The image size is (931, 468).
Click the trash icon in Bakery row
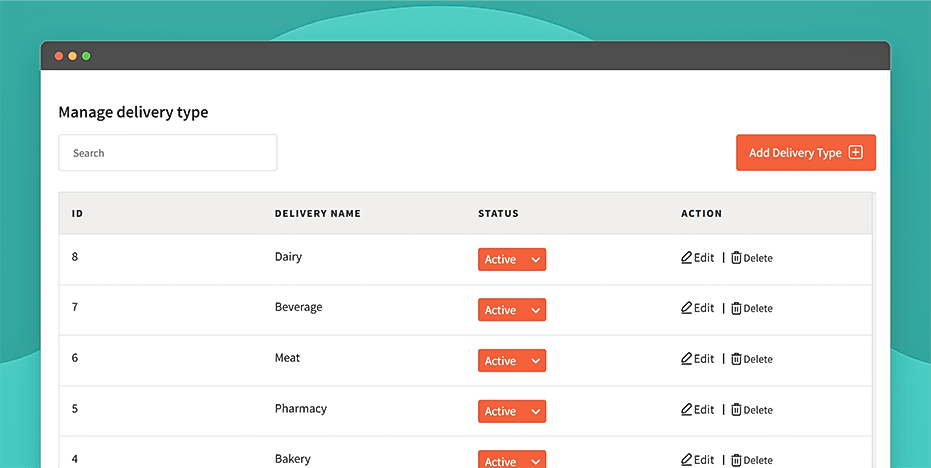tap(736, 460)
